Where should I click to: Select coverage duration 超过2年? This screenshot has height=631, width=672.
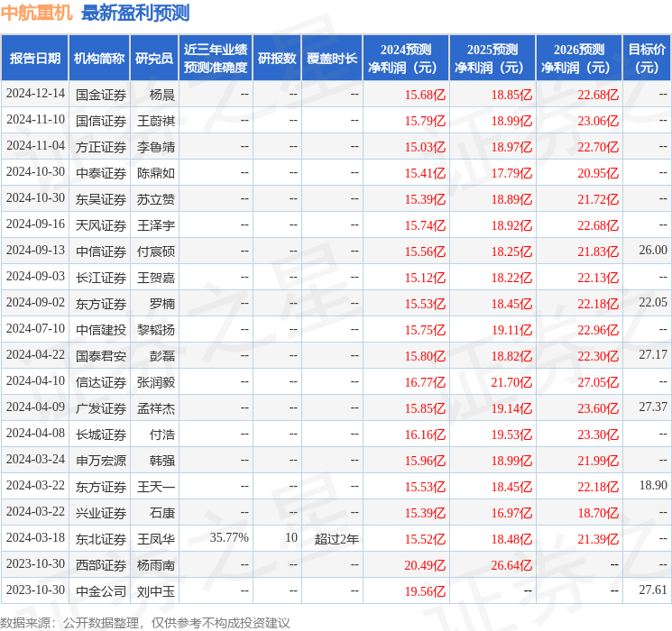336,539
